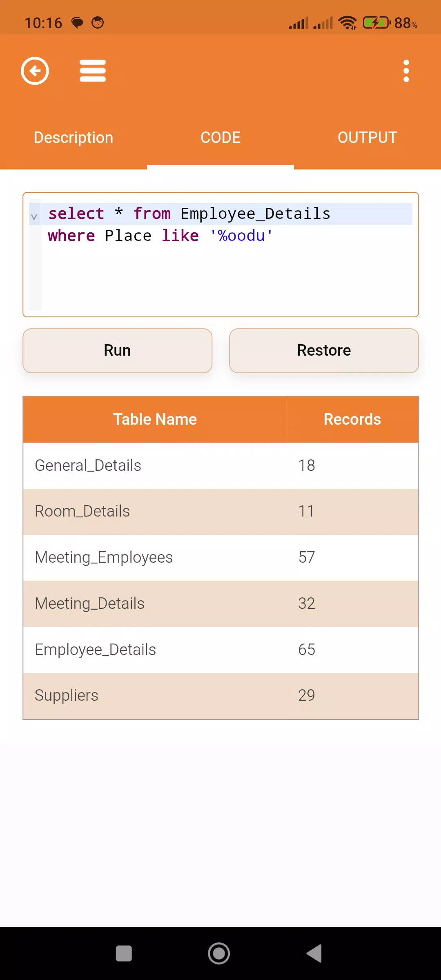Tap the Room_Details table row

(x=221, y=512)
